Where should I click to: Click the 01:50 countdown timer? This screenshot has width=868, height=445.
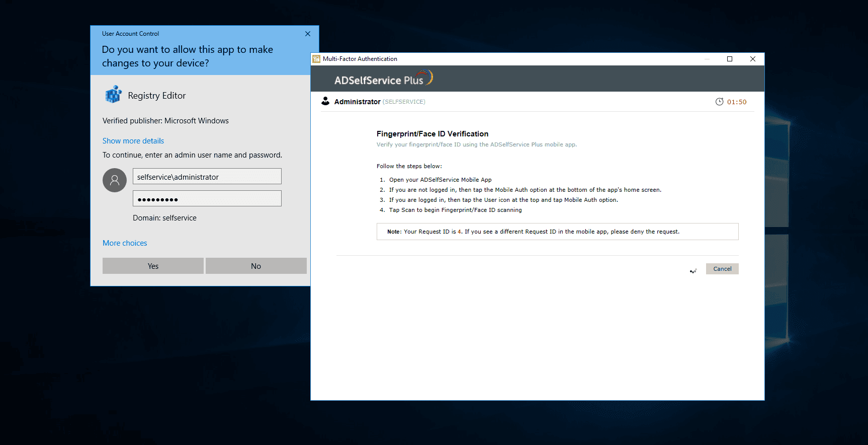737,102
